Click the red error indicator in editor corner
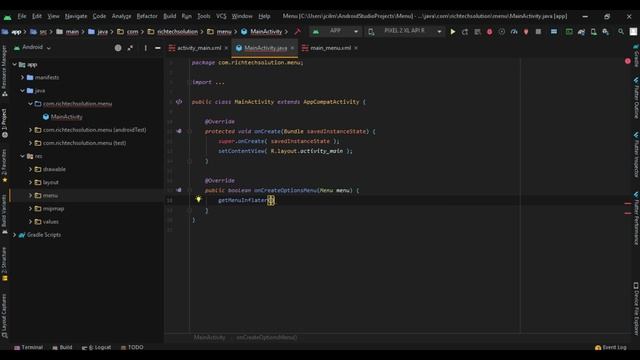Viewport: 640px width, 360px height. [x=628, y=61]
